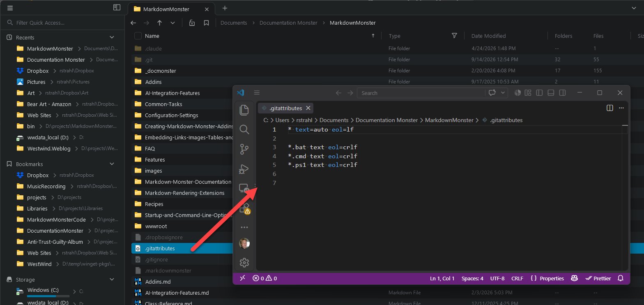The width and height of the screenshot is (644, 305).
Task: Open the tab list dropdown chevron
Action: pyautogui.click(x=634, y=8)
